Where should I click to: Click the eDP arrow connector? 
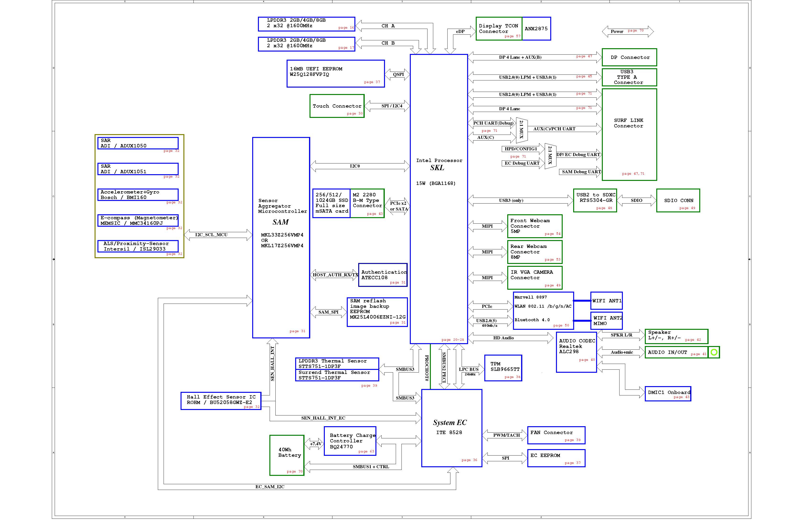click(460, 32)
